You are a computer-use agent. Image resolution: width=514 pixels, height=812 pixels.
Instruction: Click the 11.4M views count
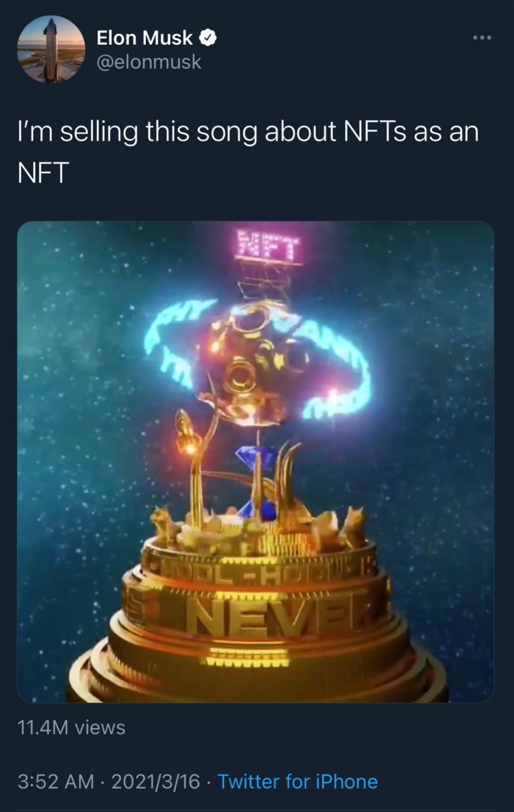[x=71, y=727]
